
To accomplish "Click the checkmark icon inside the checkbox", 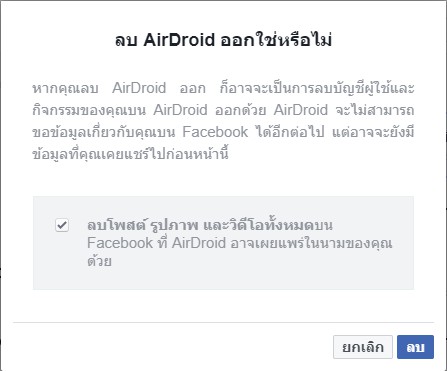I will point(62,225).
